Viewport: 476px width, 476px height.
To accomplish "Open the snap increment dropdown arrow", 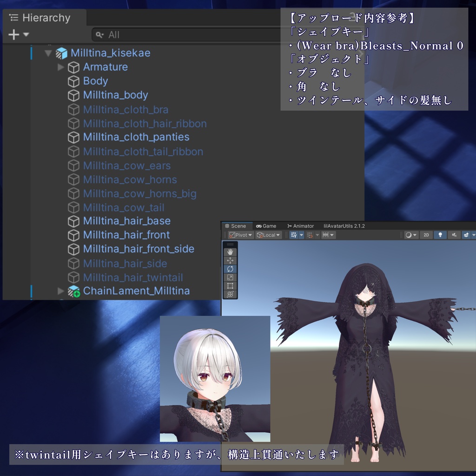I will 332,235.
